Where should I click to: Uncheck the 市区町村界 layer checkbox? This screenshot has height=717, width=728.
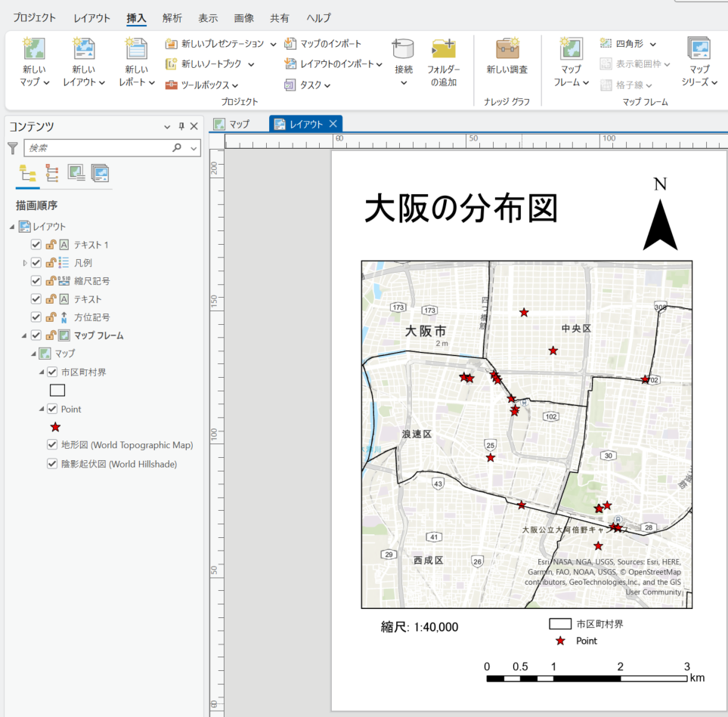(52, 372)
